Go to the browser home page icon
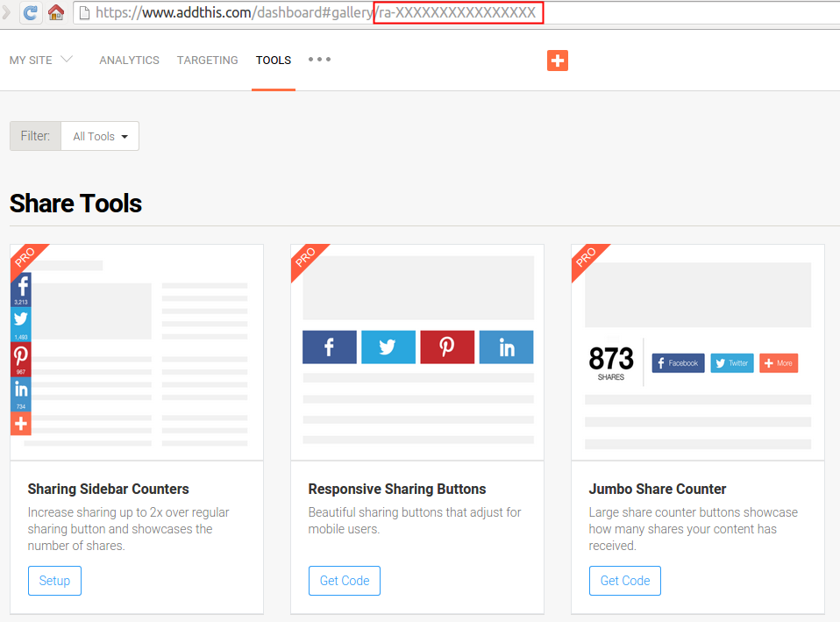Screen dimensions: 840x622 [x=56, y=11]
